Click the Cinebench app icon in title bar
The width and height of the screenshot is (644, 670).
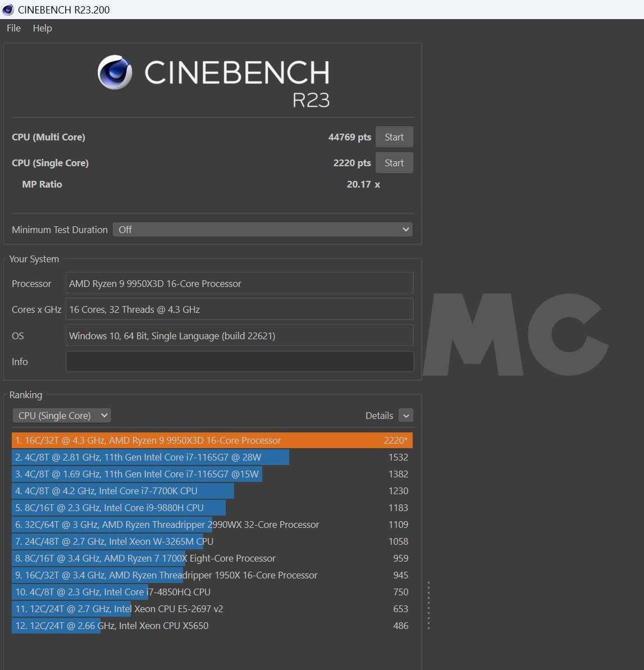pyautogui.click(x=8, y=10)
